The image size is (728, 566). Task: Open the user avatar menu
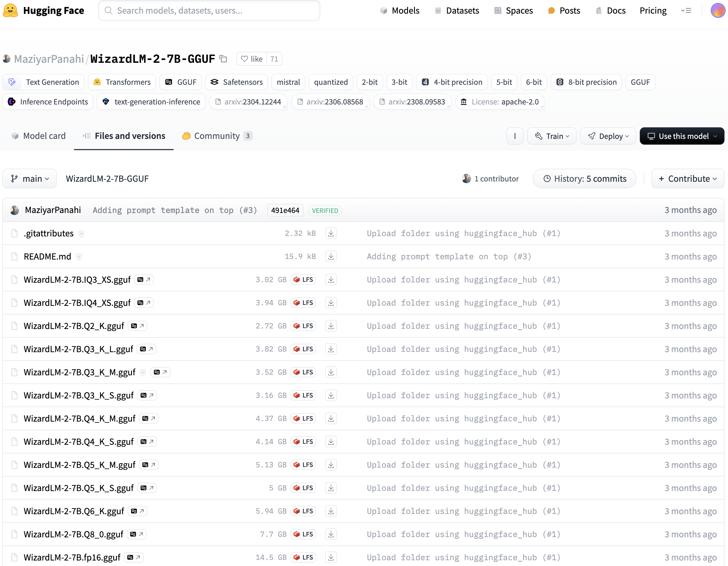coord(718,10)
